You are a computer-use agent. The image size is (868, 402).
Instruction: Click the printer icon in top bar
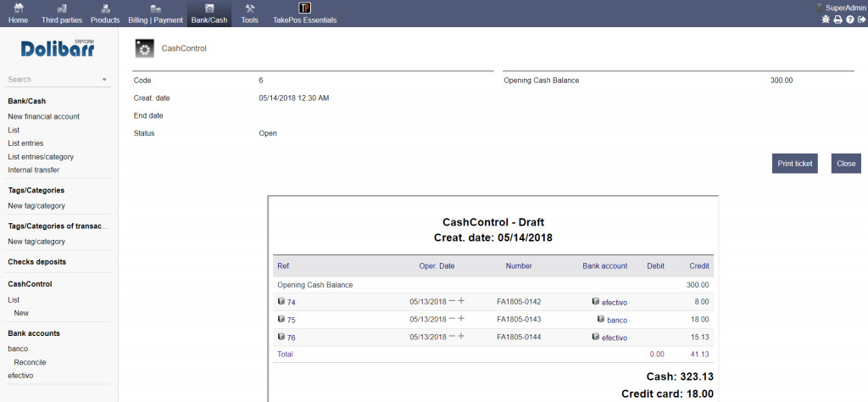click(x=837, y=20)
